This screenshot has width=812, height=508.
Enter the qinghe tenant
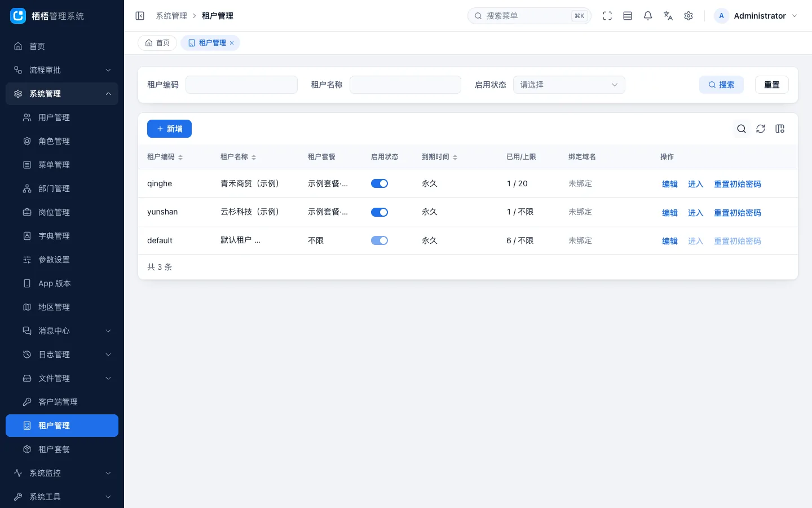click(696, 184)
